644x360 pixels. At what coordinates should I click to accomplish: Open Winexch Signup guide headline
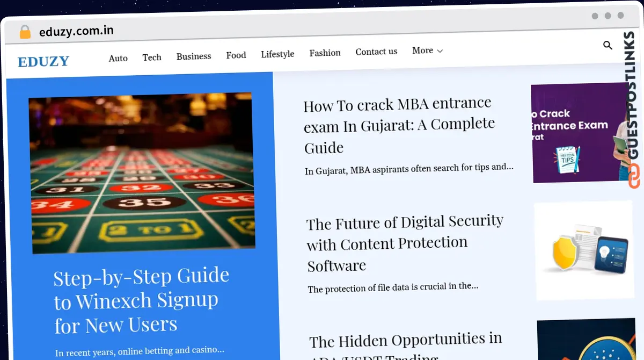tap(142, 300)
